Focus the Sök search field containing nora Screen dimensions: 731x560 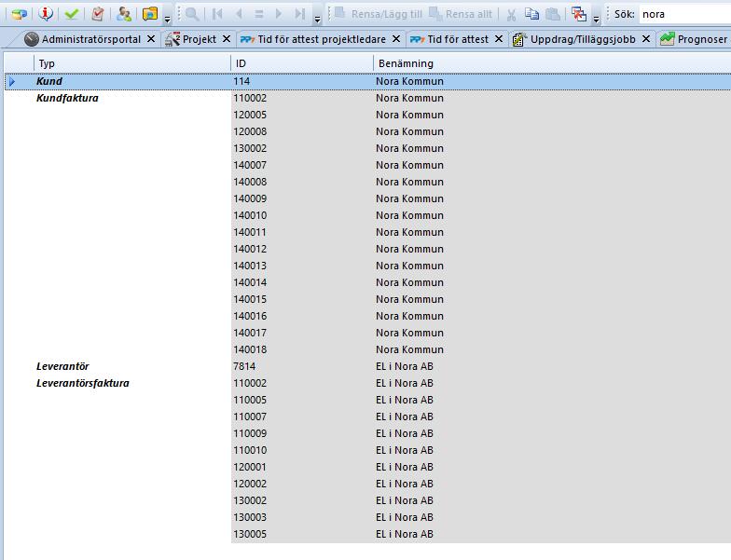click(x=684, y=14)
